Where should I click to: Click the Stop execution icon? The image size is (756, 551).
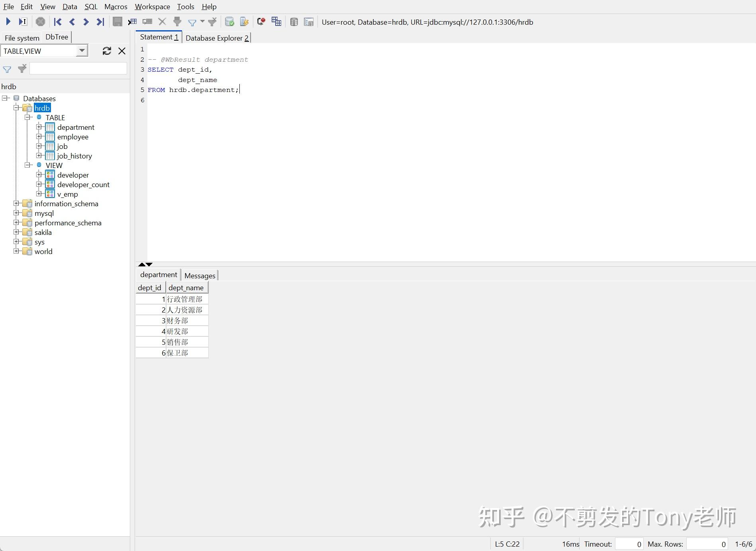(40, 21)
